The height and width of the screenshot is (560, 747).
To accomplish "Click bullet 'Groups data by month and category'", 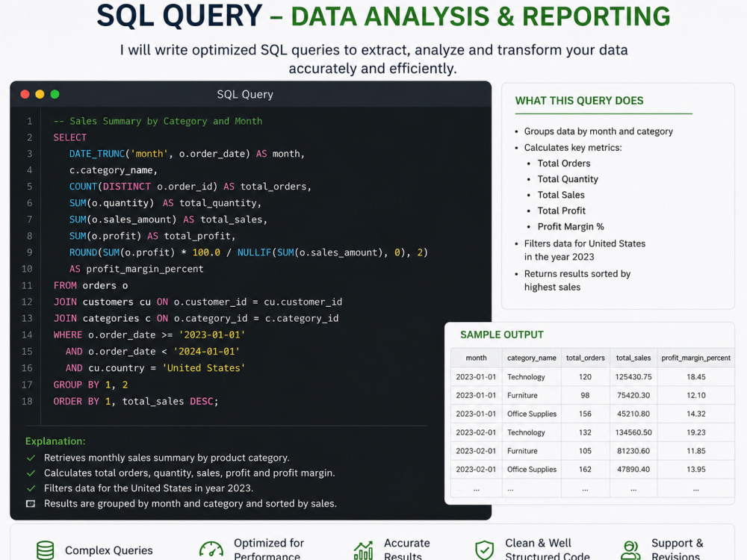I will [598, 131].
